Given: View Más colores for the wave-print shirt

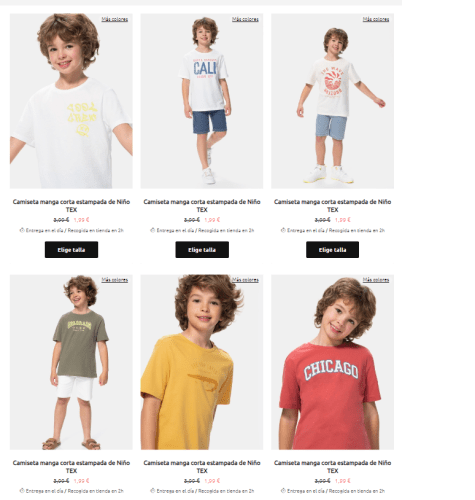Looking at the screenshot, I should pyautogui.click(x=376, y=19).
